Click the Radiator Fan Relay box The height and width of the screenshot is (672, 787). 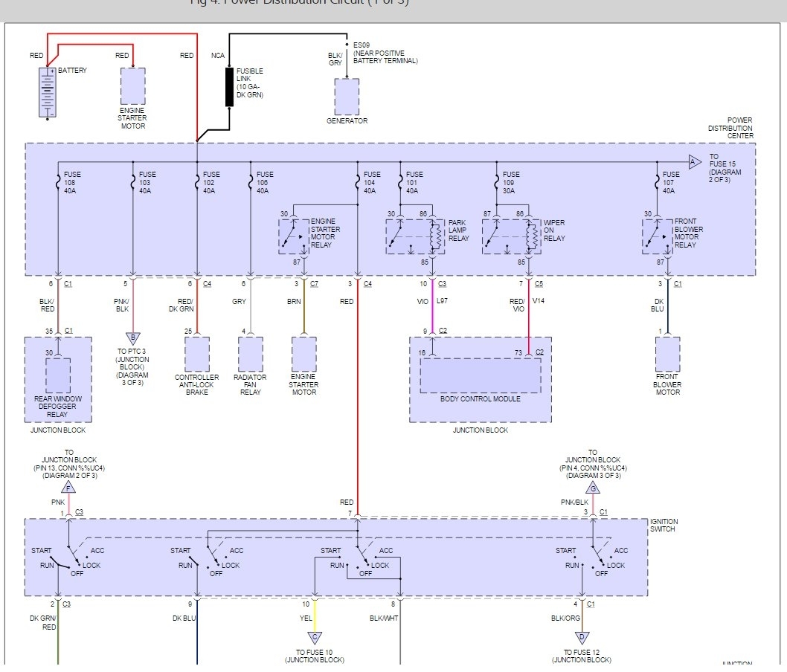[x=251, y=354]
